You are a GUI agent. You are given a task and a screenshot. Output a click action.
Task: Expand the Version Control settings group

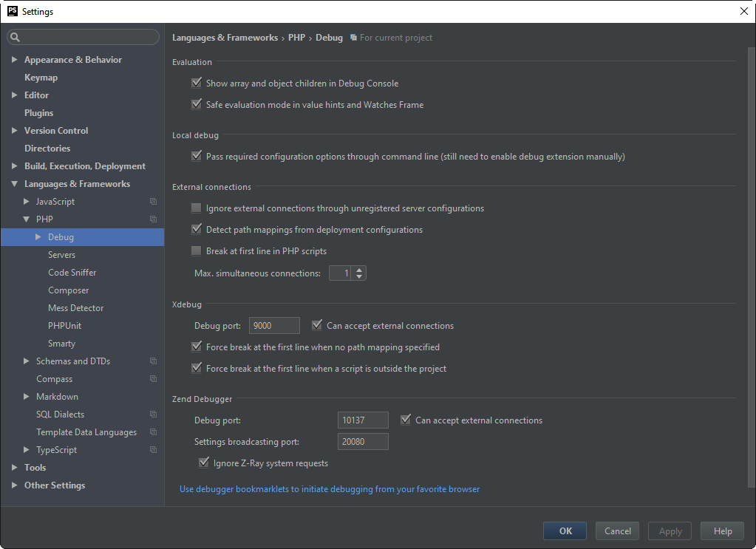(14, 131)
